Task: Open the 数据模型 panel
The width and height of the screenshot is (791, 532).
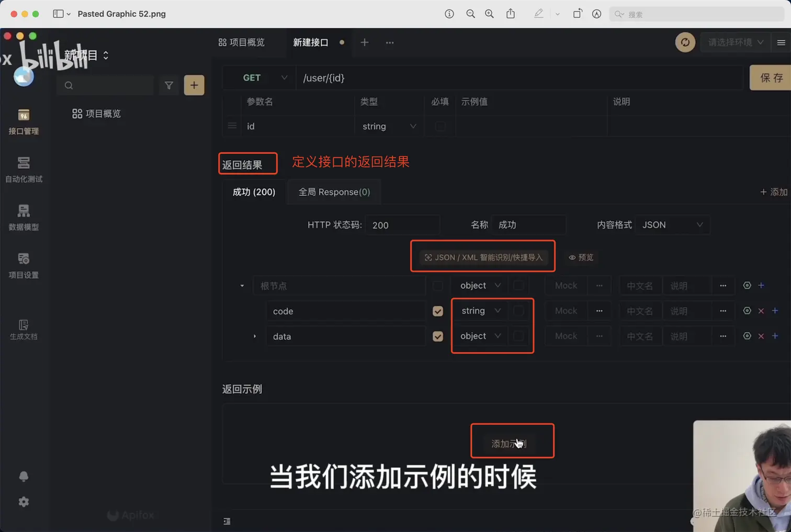Action: point(24,217)
